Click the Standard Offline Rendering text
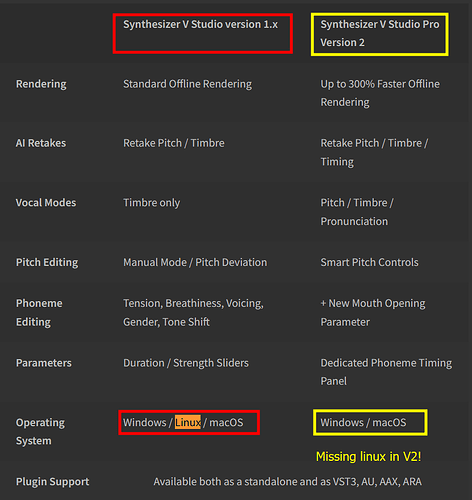 (188, 84)
